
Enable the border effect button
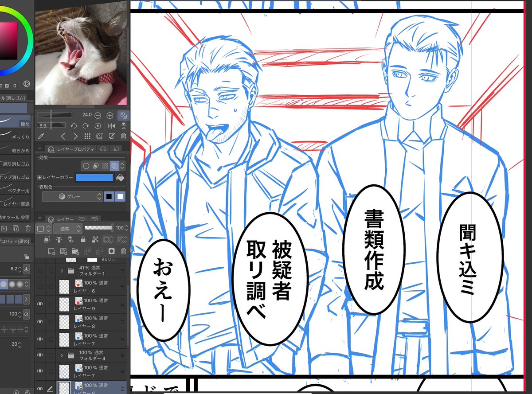click(x=86, y=166)
